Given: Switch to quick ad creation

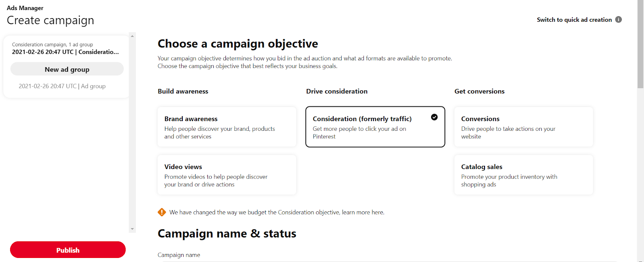Looking at the screenshot, I should (574, 20).
